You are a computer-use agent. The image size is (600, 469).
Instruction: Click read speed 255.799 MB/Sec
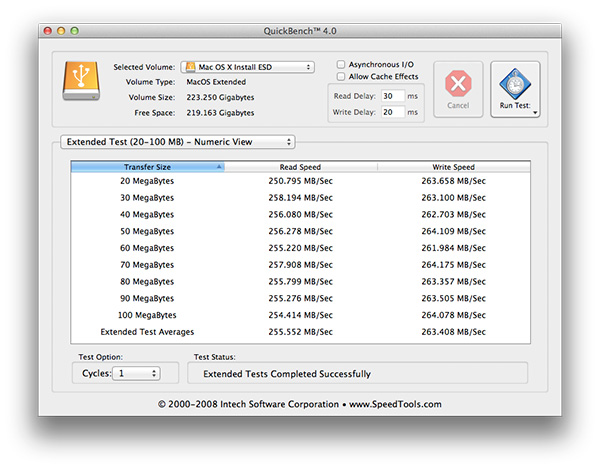point(300,282)
